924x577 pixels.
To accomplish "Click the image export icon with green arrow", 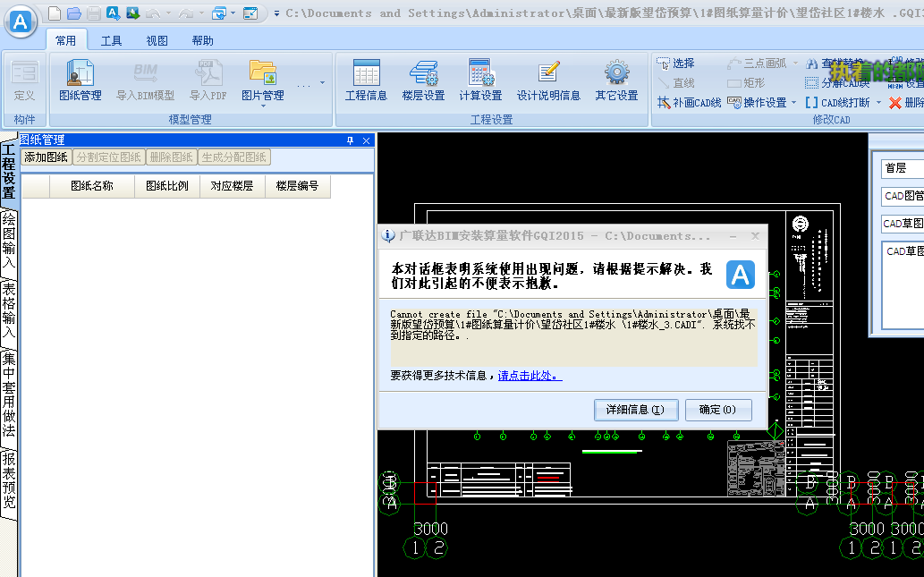I will click(x=132, y=13).
